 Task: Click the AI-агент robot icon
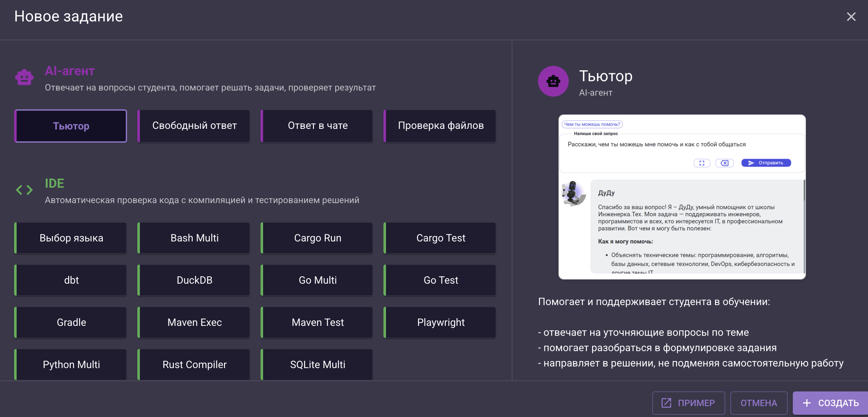tap(24, 77)
